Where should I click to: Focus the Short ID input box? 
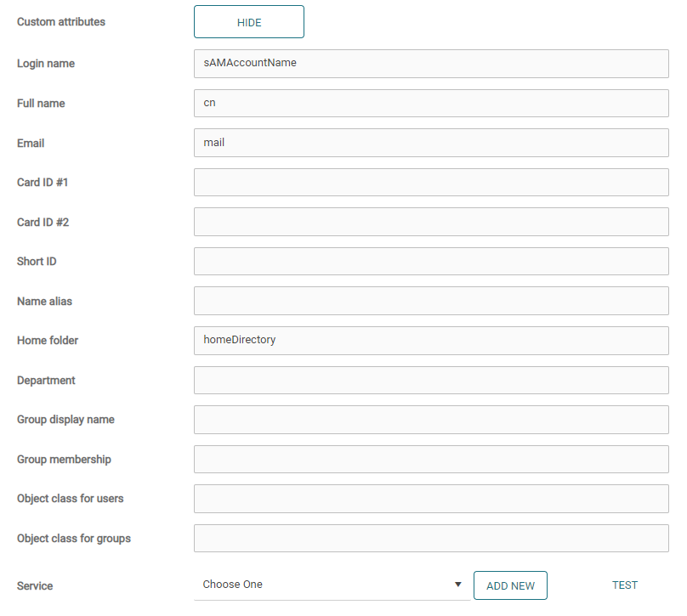(431, 261)
